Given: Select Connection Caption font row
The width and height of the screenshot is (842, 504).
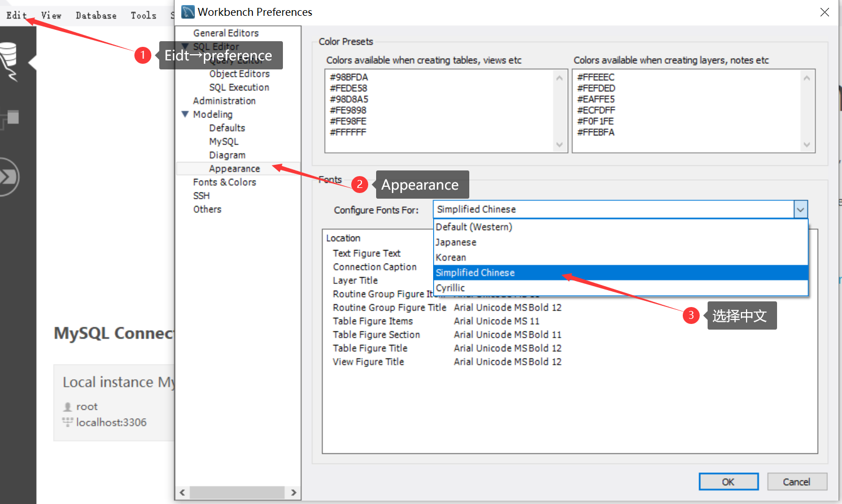Looking at the screenshot, I should tap(374, 267).
